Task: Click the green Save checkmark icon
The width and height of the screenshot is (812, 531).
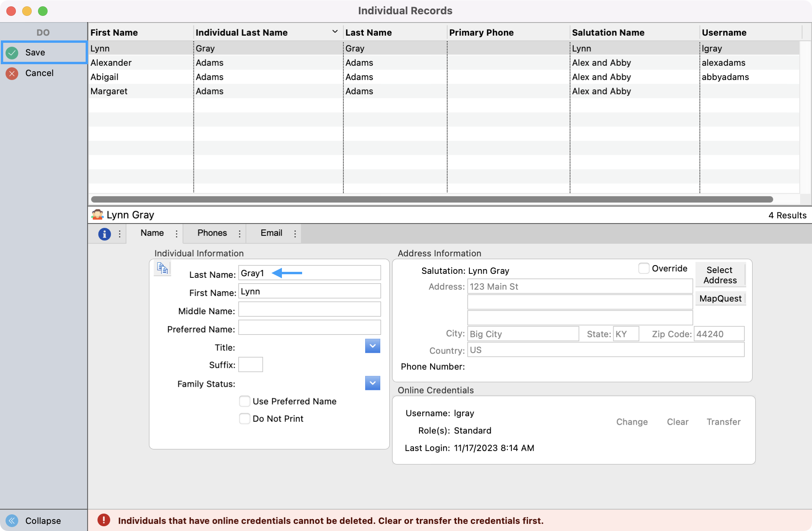Action: pos(12,53)
